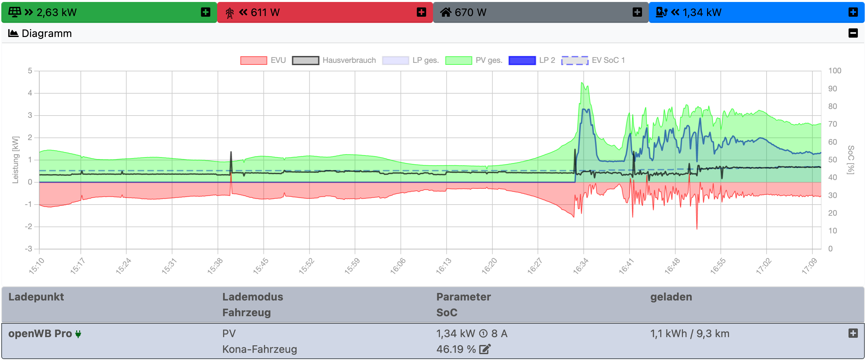Click the clock icon next to 8 A
This screenshot has width=868, height=362.
[483, 334]
